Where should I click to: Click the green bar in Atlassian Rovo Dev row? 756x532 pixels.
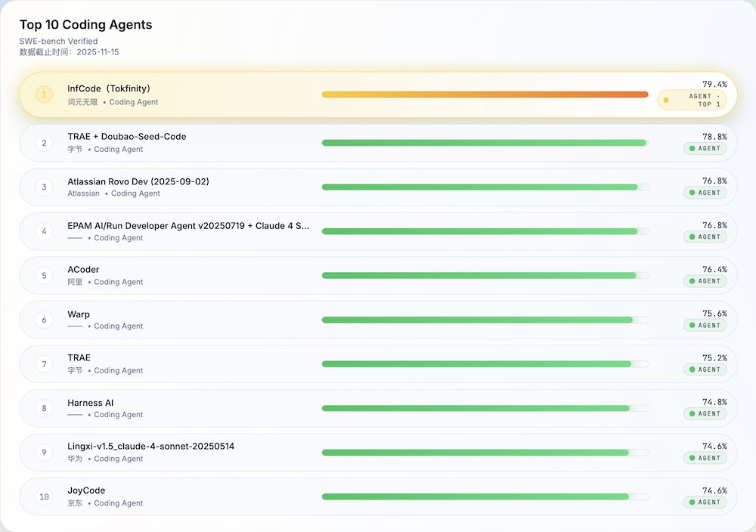click(480, 187)
